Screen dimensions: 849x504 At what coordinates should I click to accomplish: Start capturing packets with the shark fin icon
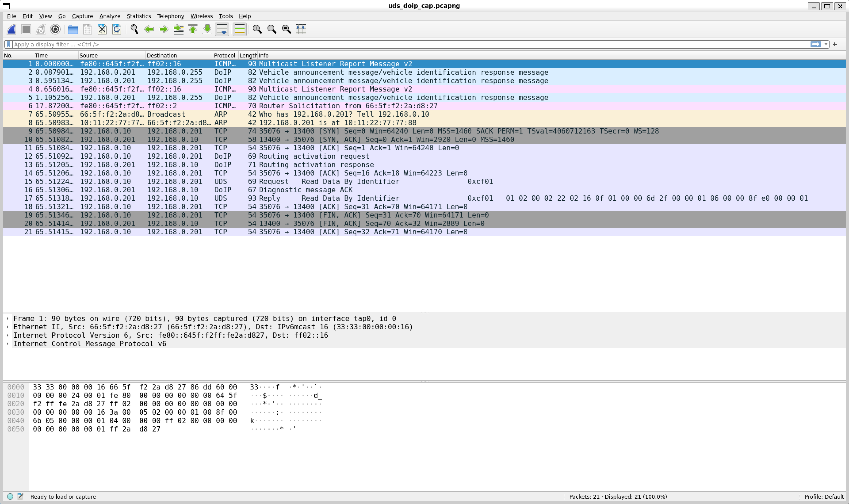click(x=11, y=29)
